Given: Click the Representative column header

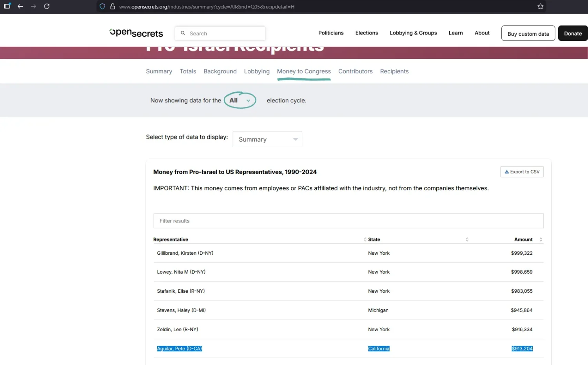Looking at the screenshot, I should pyautogui.click(x=171, y=239).
